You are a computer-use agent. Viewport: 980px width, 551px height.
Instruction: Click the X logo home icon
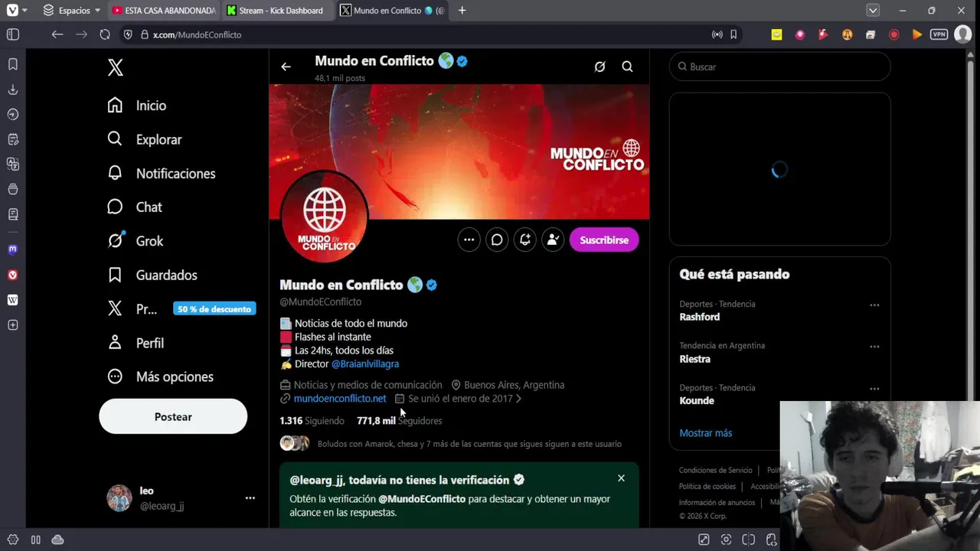116,67
